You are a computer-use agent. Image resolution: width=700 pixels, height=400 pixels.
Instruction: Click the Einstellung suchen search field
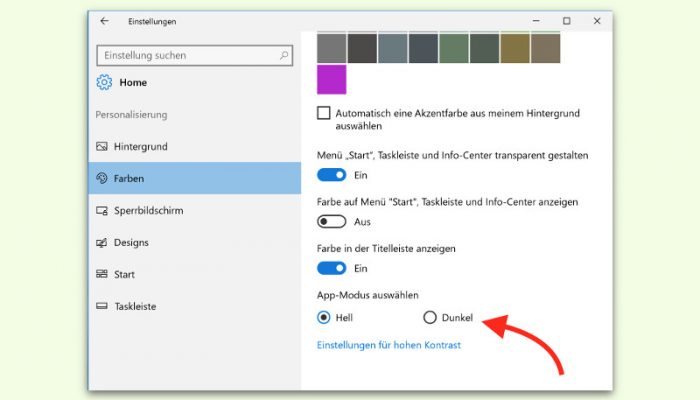[x=195, y=55]
